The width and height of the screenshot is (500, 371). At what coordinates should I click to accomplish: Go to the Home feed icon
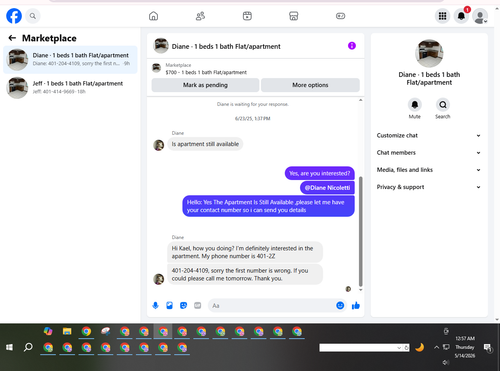pos(153,16)
